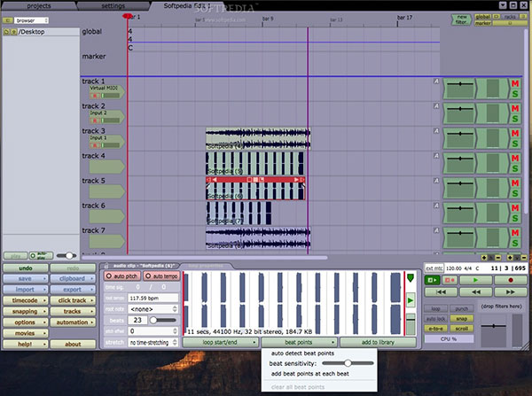Click the automation A icon on track 5
This screenshot has width=532, height=396.
(436, 181)
